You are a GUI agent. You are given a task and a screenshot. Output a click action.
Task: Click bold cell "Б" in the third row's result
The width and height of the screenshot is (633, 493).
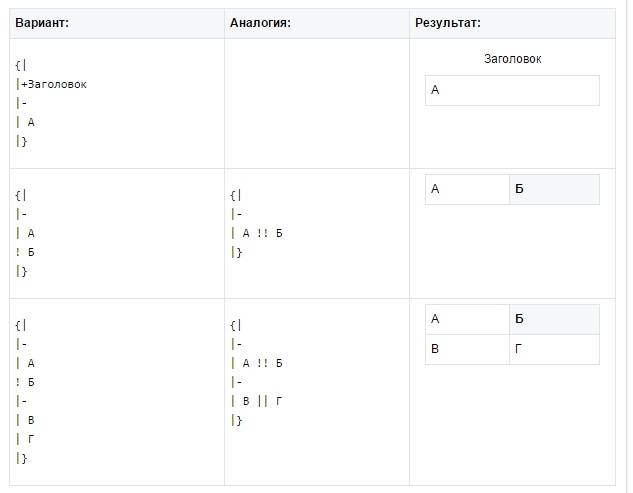554,319
